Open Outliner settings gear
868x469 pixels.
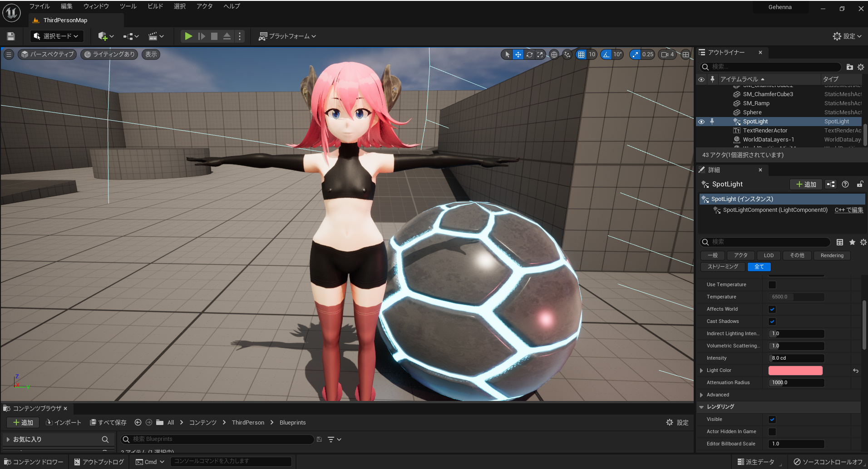(x=861, y=67)
